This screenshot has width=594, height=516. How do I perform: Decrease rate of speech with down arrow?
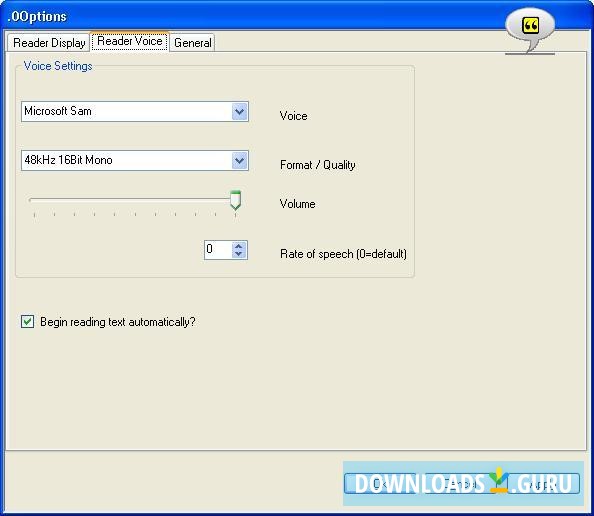pyautogui.click(x=239, y=254)
